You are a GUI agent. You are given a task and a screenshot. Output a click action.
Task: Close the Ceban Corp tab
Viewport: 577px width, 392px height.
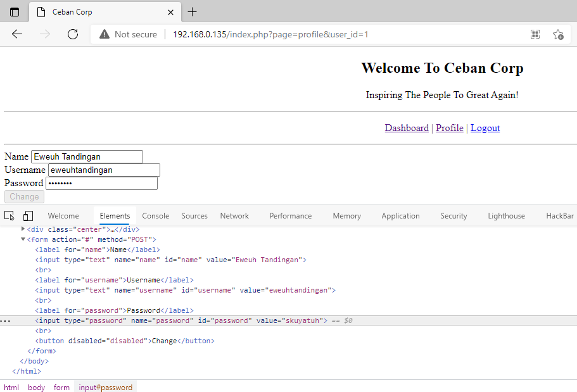[171, 12]
